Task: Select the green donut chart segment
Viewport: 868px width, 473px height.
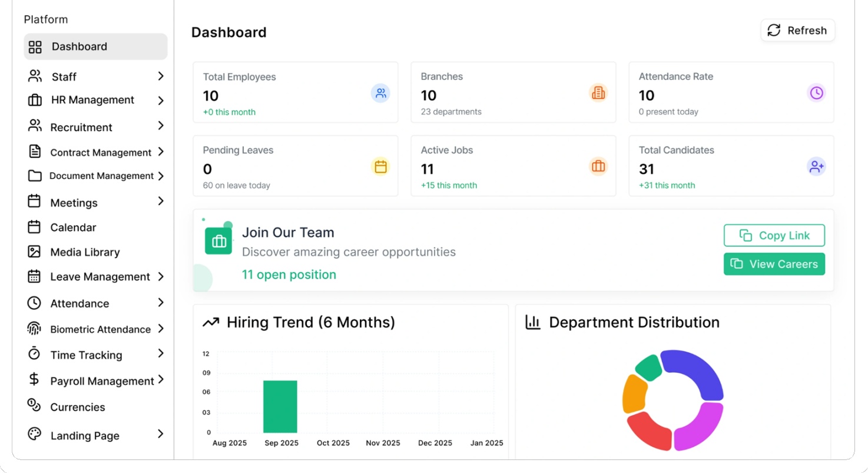Action: click(x=649, y=367)
